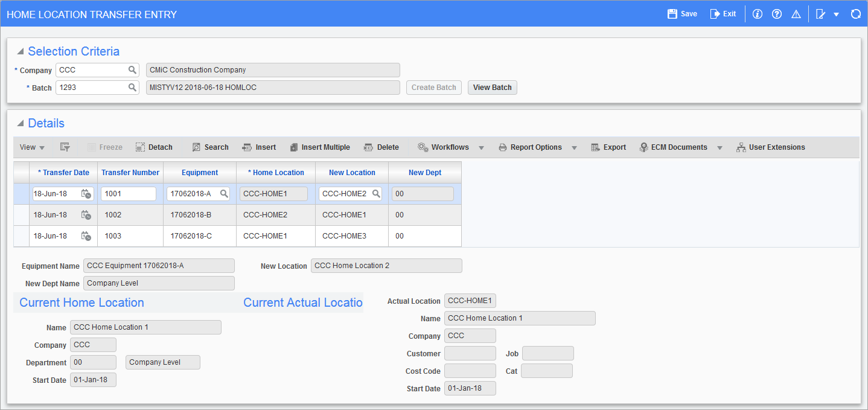Viewport: 868px width, 410px height.
Task: Click the warning triangle icon
Action: pyautogui.click(x=796, y=13)
